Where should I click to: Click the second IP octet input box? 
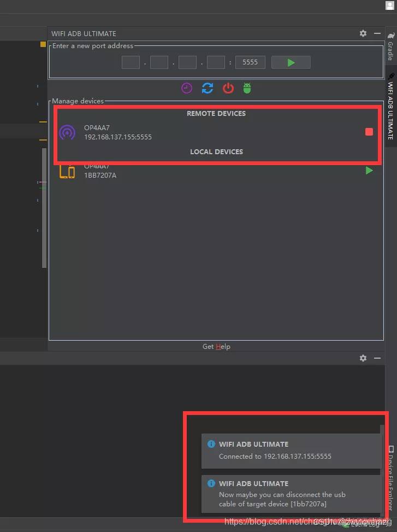coord(159,62)
